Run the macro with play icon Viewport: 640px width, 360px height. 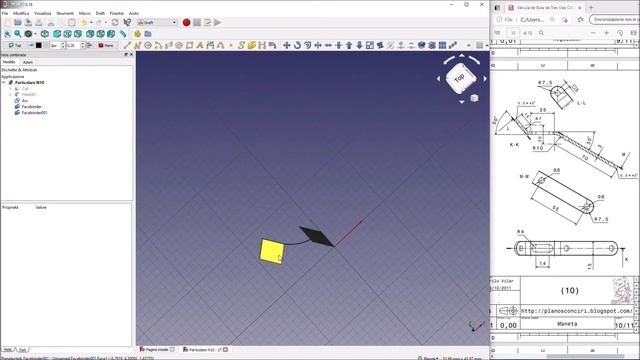click(218, 22)
